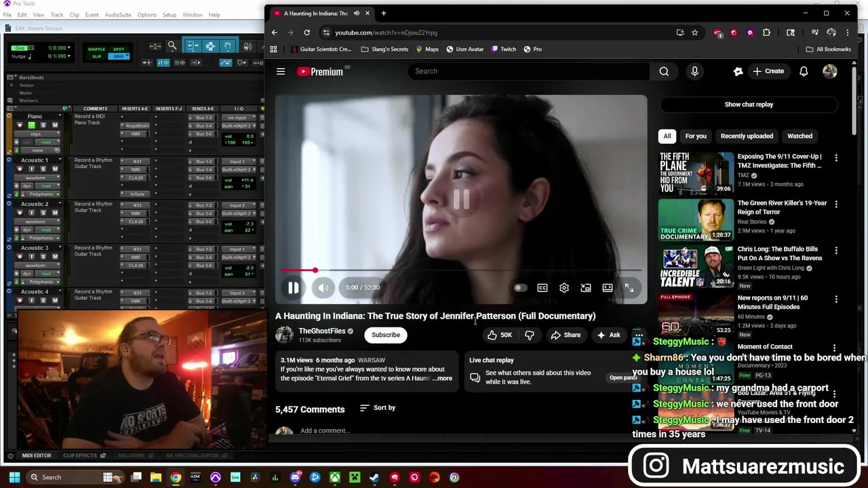
Task: Select the Pro Tools Grabber hand tool
Action: [228, 46]
